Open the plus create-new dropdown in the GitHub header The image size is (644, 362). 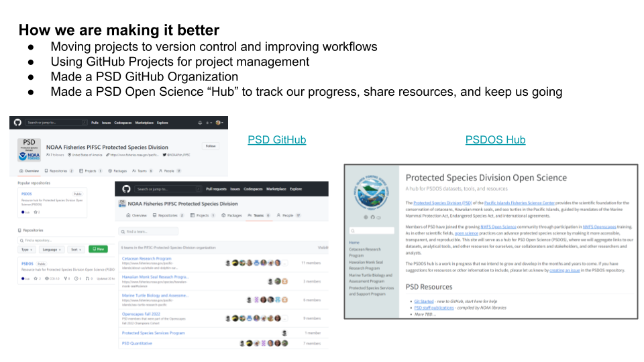click(209, 123)
